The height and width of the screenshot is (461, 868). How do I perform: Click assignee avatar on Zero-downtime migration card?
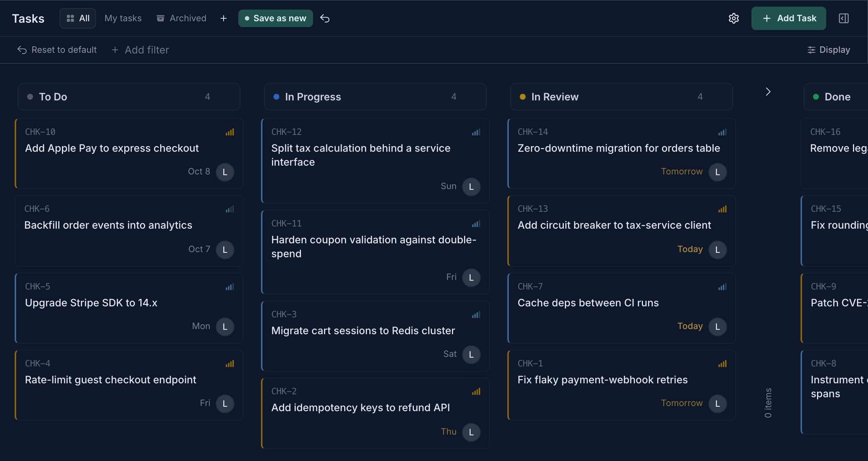[x=718, y=172]
